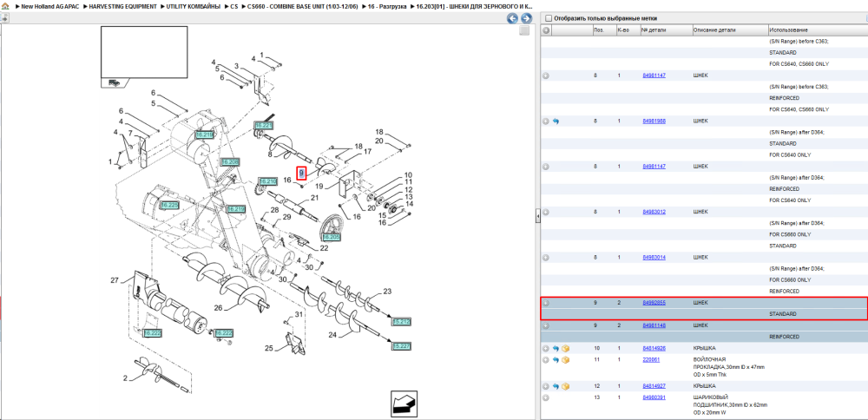Open linked section 16.208 in the diagram
Image resolution: width=868 pixels, height=420 pixels.
click(x=229, y=162)
